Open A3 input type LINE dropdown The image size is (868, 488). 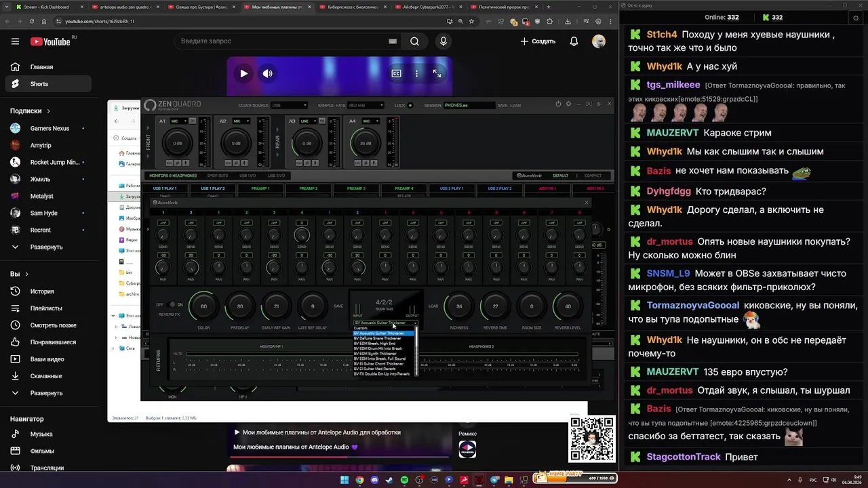[308, 121]
